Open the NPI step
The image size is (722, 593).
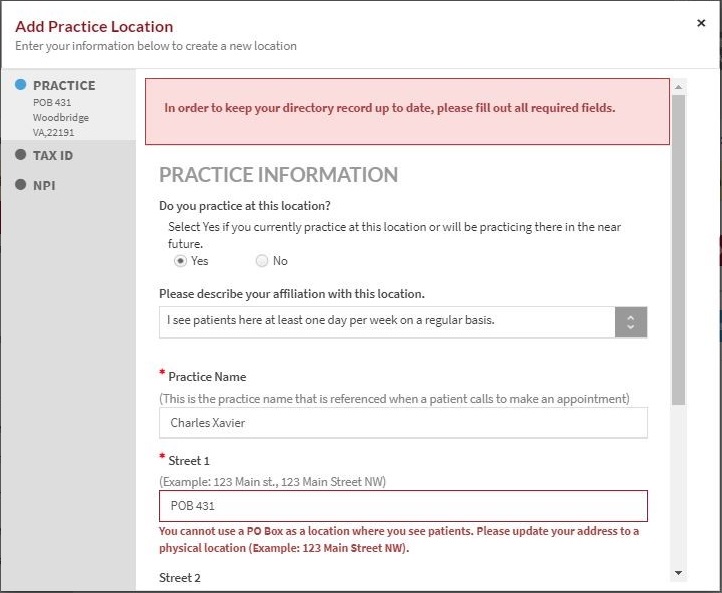[44, 186]
